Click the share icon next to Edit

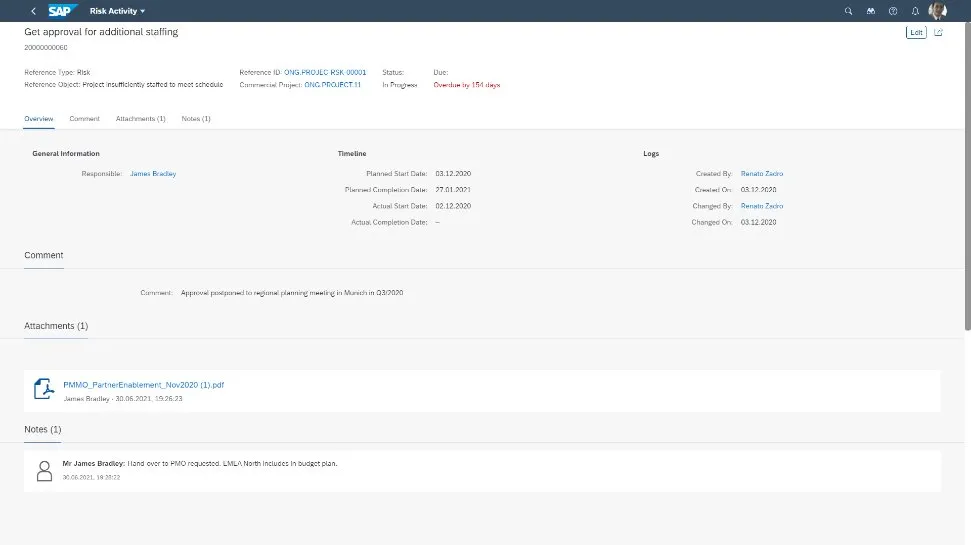tap(938, 32)
